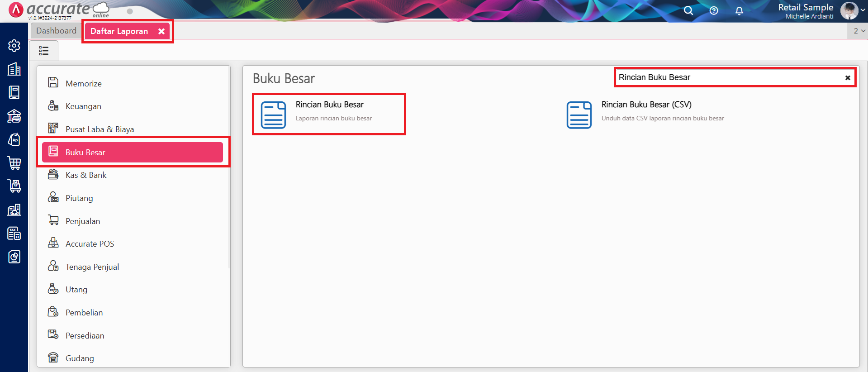Image resolution: width=868 pixels, height=372 pixels.
Task: Click the help question mark icon
Action: click(714, 10)
